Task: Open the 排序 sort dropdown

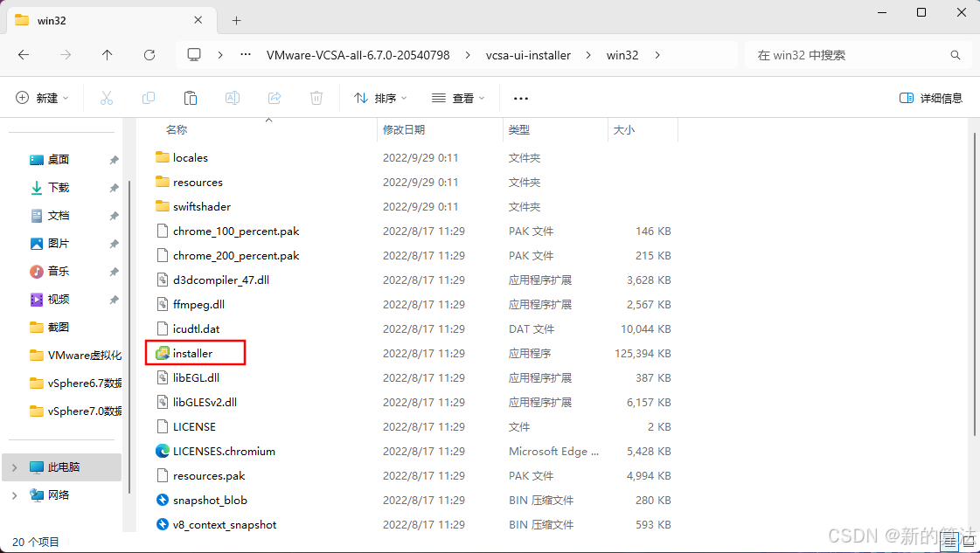Action: [380, 98]
